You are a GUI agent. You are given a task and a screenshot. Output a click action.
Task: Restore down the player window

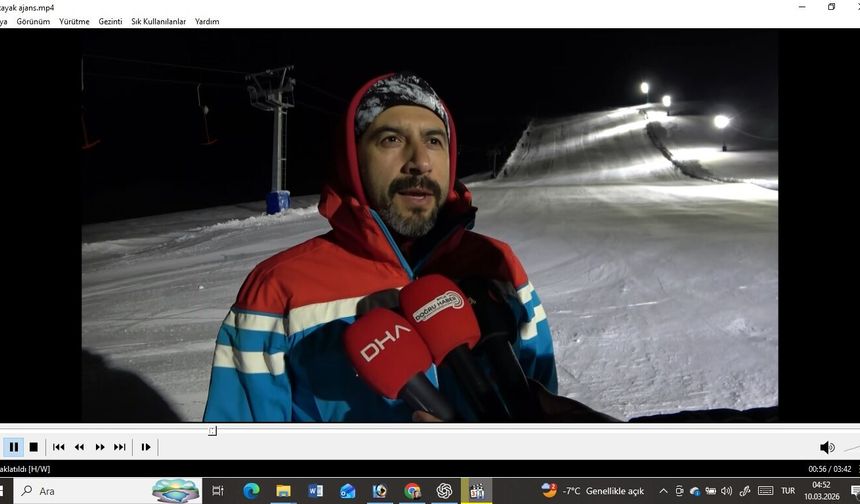coord(831,7)
